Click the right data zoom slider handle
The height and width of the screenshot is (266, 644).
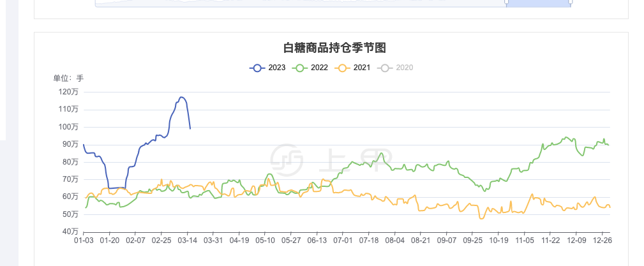pos(571,2)
